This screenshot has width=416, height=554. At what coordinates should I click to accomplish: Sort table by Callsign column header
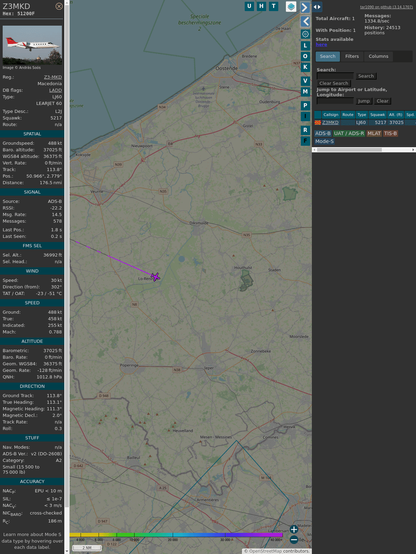point(331,114)
